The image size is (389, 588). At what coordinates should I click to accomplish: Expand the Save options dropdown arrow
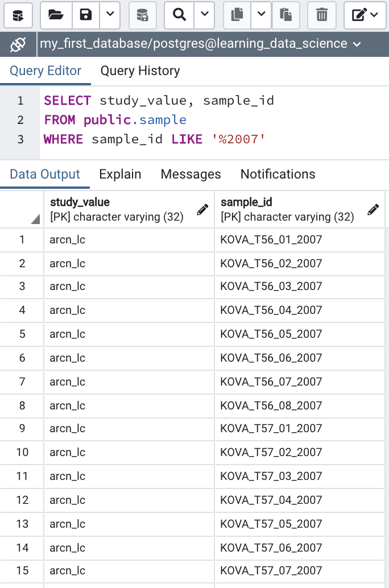click(x=110, y=15)
